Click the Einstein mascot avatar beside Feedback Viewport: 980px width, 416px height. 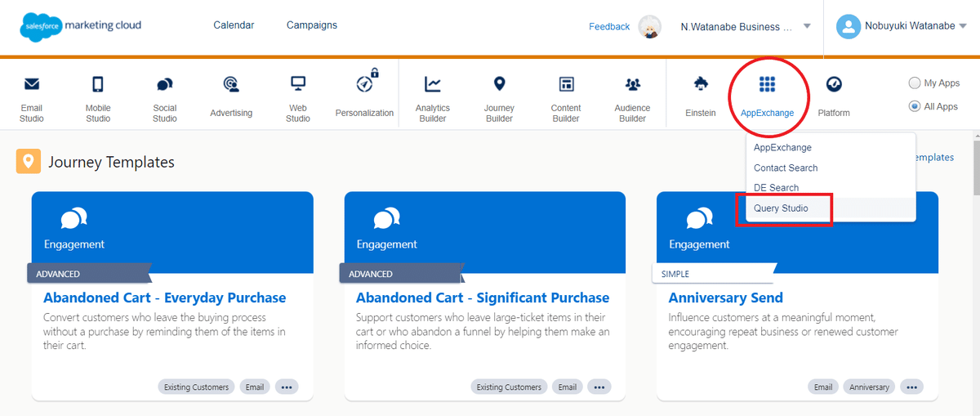(x=649, y=27)
